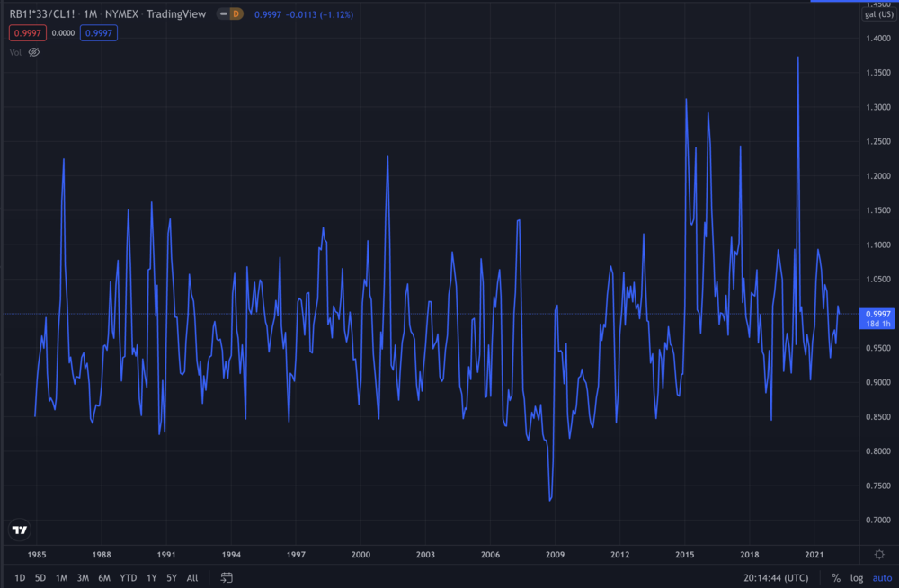Click the 2009 marker on time axis
This screenshot has height=588, width=899.
pyautogui.click(x=555, y=555)
